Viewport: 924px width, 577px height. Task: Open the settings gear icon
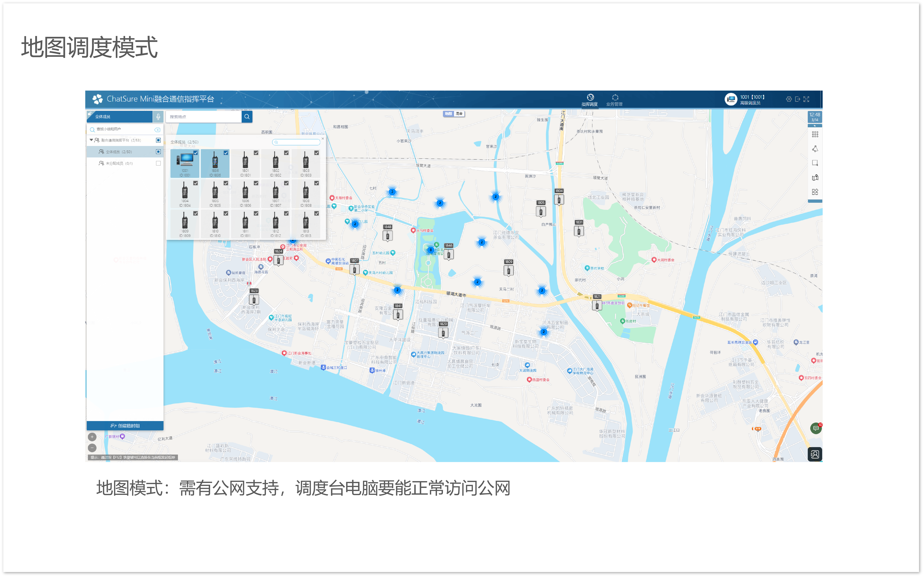point(789,99)
